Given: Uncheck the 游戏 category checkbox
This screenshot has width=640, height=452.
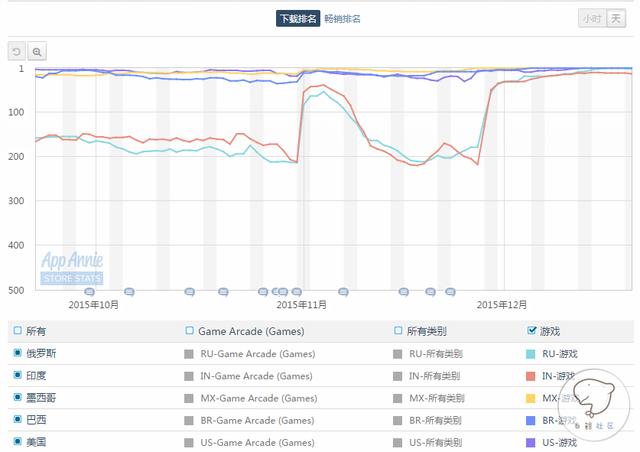Looking at the screenshot, I should point(531,330).
